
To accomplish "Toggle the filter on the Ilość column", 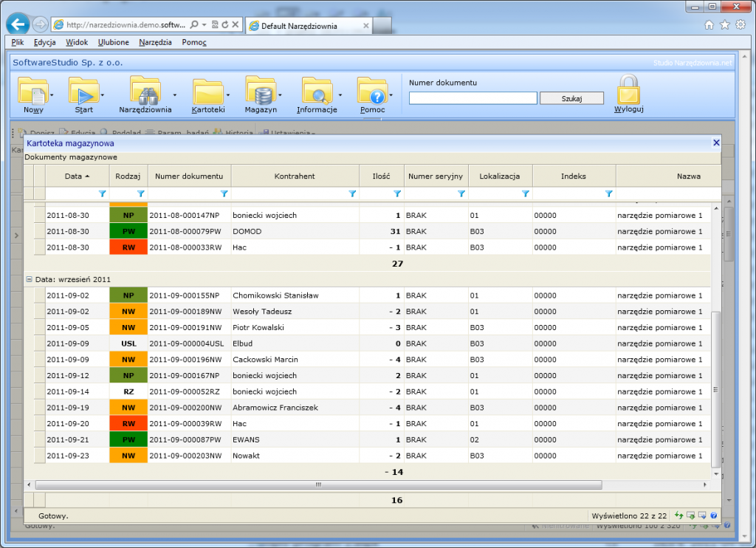I will [396, 193].
